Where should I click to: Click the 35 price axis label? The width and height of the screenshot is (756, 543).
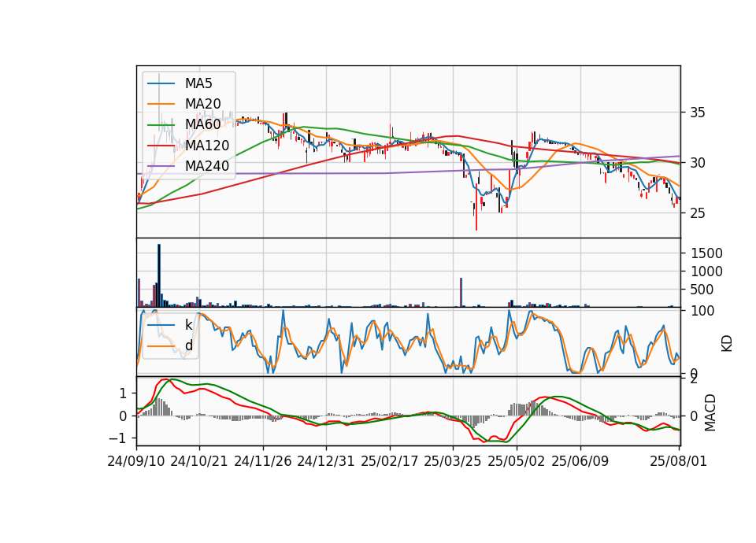click(697, 113)
